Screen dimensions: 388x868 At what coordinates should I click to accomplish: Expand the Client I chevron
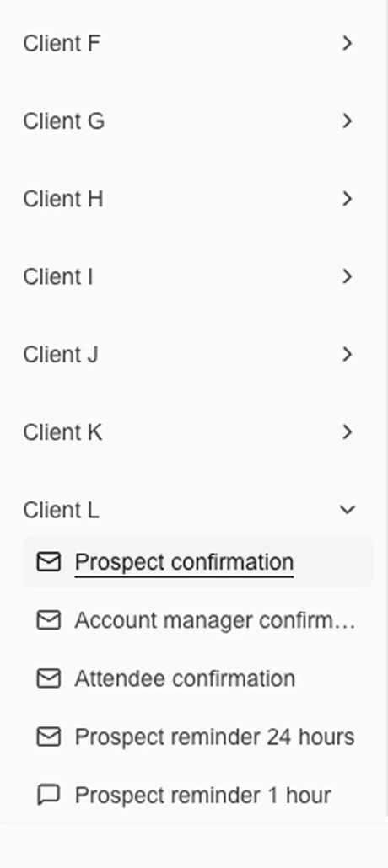click(347, 276)
